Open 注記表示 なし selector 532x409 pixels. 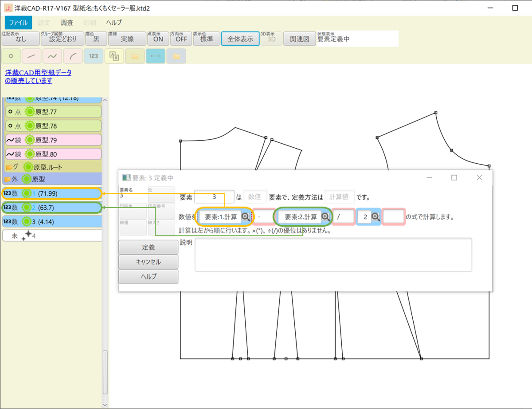click(21, 38)
